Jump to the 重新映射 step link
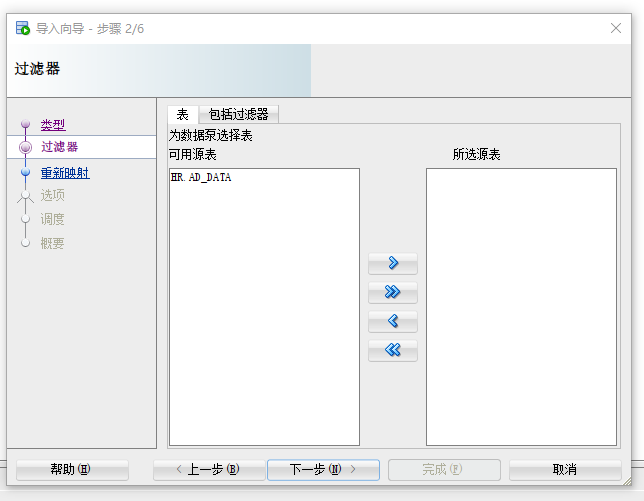 pyautogui.click(x=65, y=173)
